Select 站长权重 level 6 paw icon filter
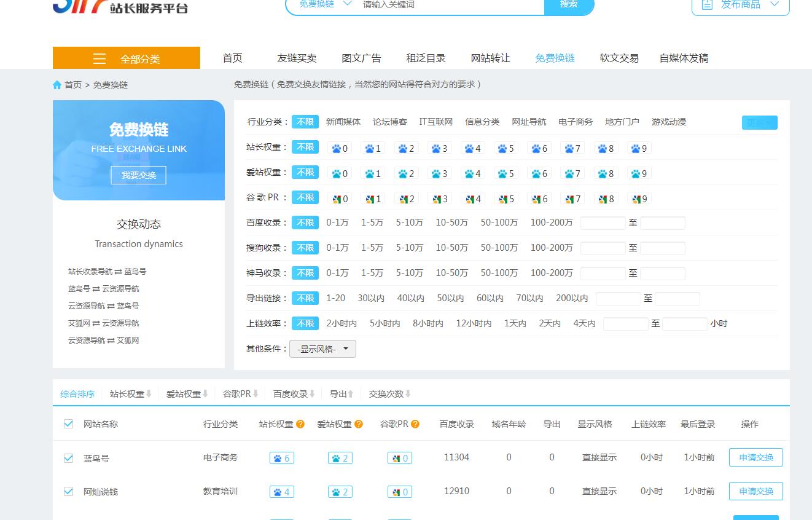 click(539, 148)
